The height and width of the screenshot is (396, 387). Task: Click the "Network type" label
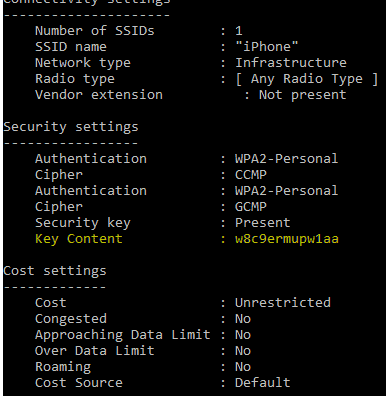[83, 63]
